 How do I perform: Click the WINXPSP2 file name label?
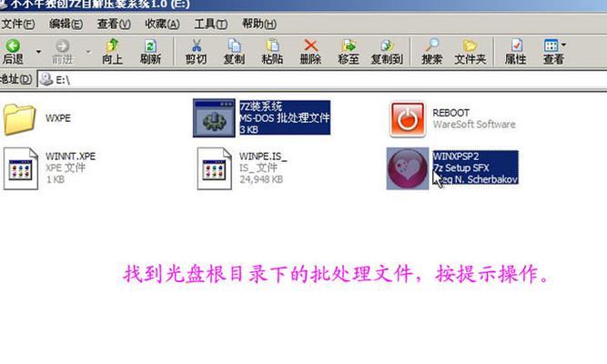[456, 156]
